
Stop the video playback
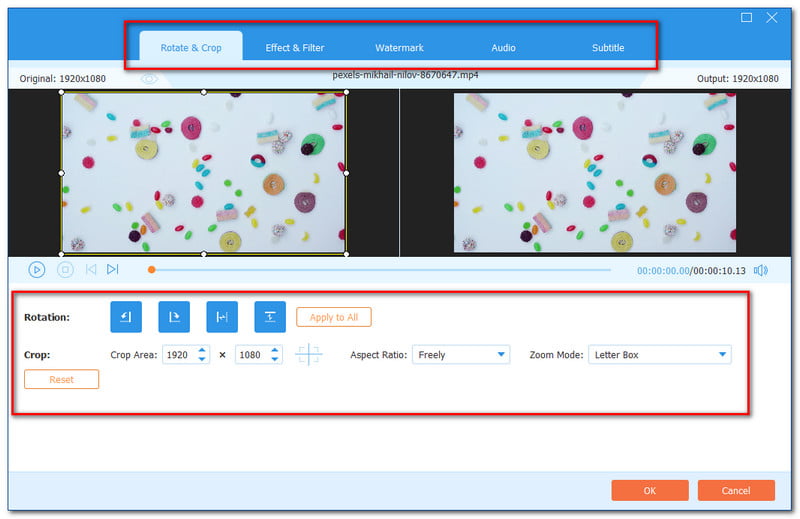[x=65, y=269]
